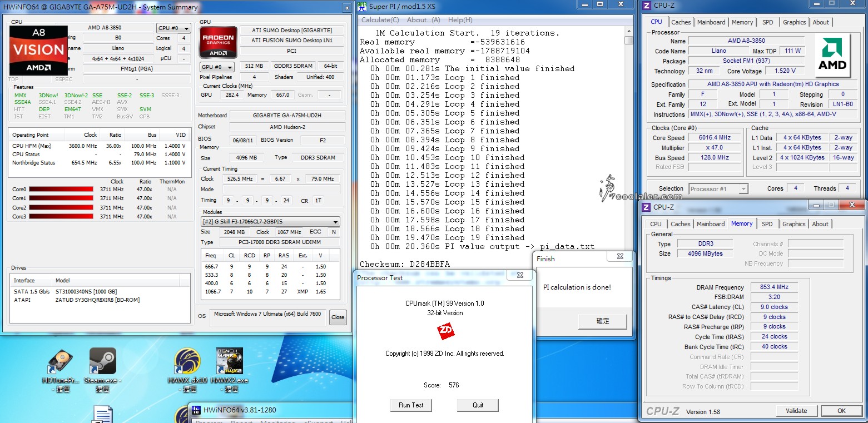Confirm the PI calculation dialog with 確定
868x423 pixels.
click(603, 321)
